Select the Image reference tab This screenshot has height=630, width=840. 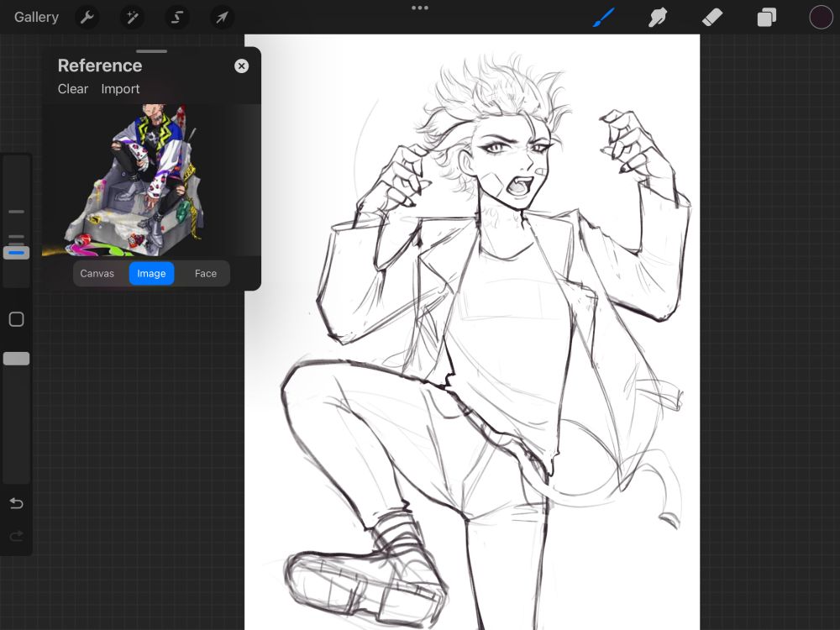click(x=151, y=274)
